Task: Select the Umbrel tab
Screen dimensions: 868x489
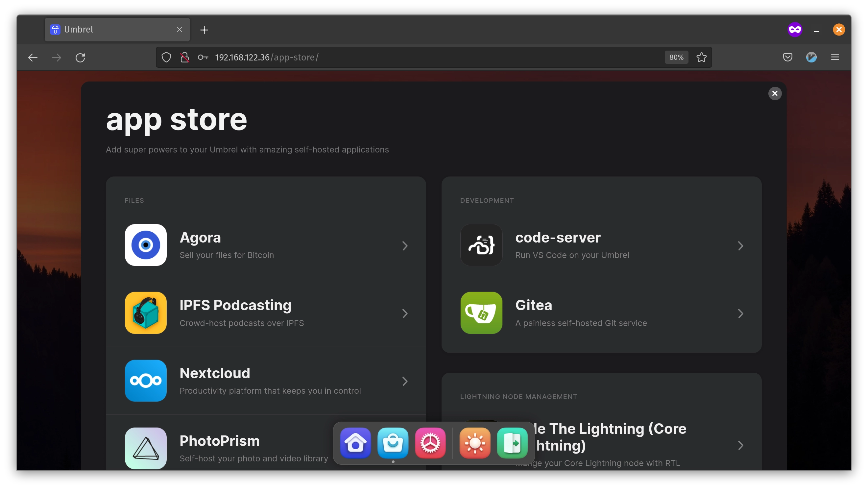Action: [117, 30]
